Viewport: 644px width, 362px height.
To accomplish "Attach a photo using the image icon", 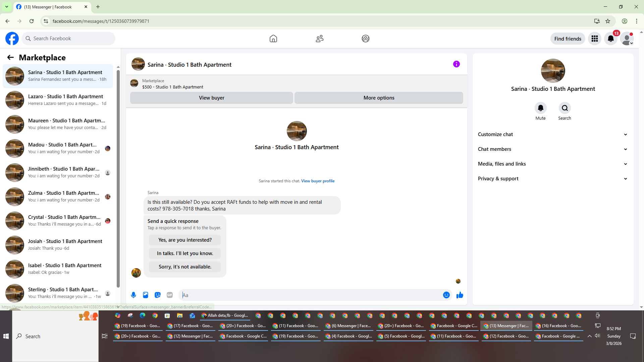I will click(146, 295).
